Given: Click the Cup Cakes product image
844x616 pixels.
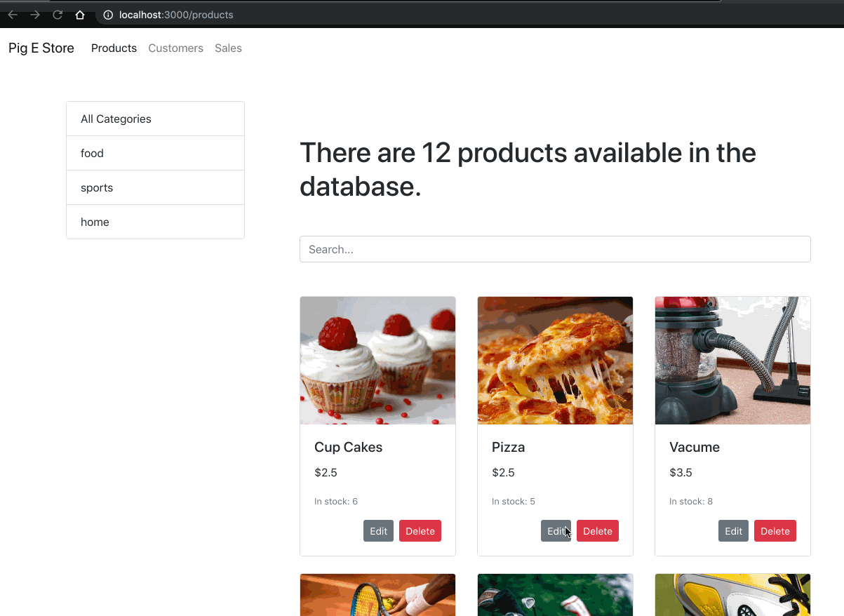Looking at the screenshot, I should tap(377, 361).
